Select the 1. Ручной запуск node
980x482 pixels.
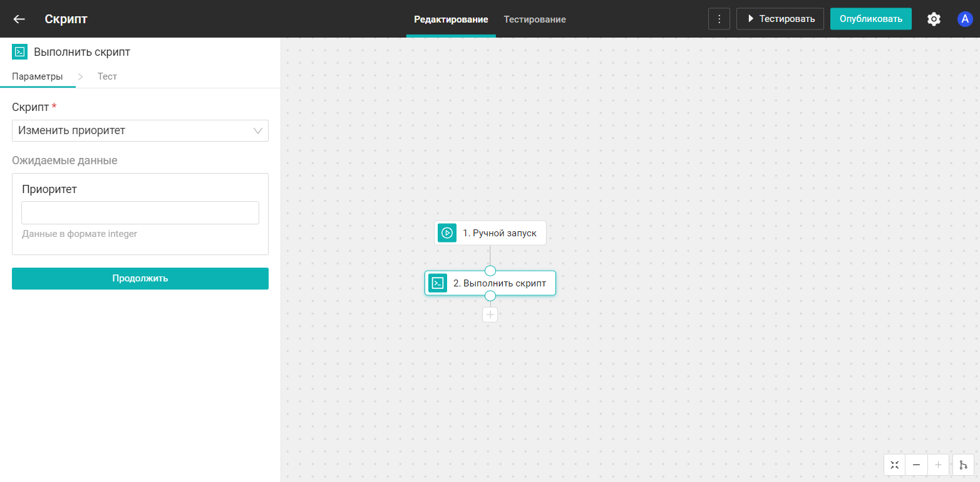490,233
